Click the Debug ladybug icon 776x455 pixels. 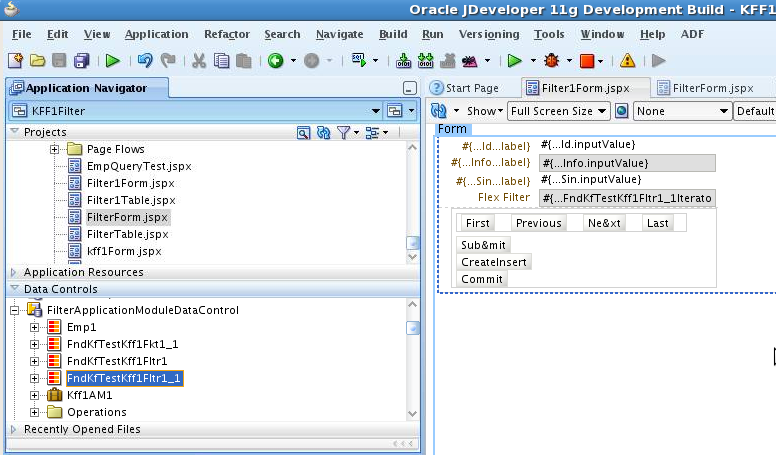click(x=551, y=61)
